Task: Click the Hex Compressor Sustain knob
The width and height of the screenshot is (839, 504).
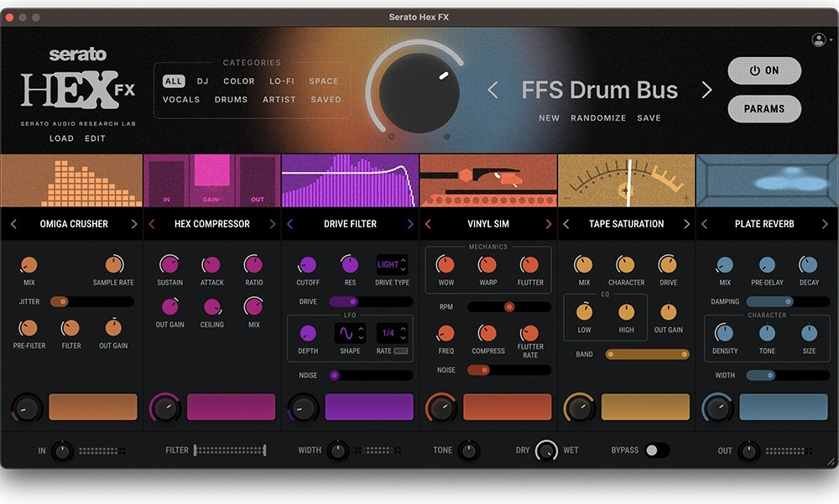Action: [x=169, y=264]
